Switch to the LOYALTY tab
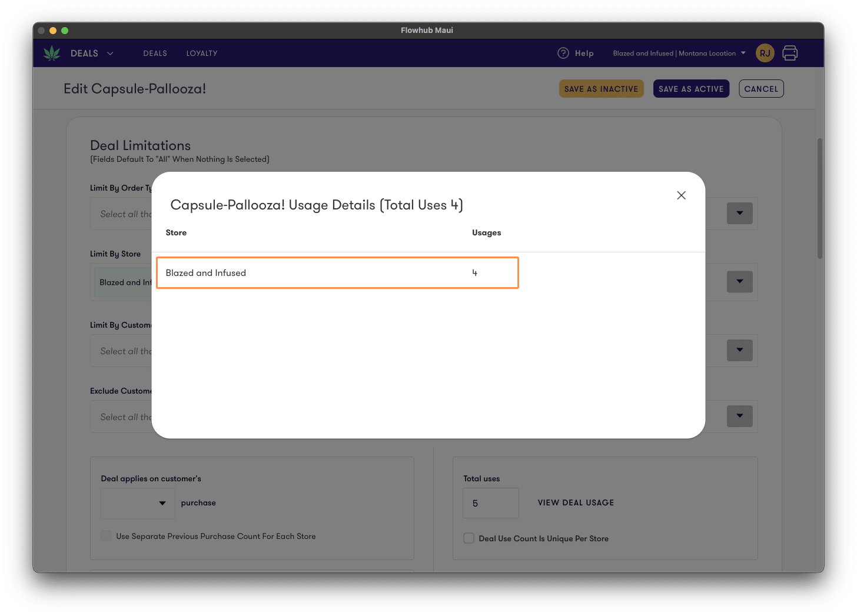The width and height of the screenshot is (857, 616). coord(202,53)
